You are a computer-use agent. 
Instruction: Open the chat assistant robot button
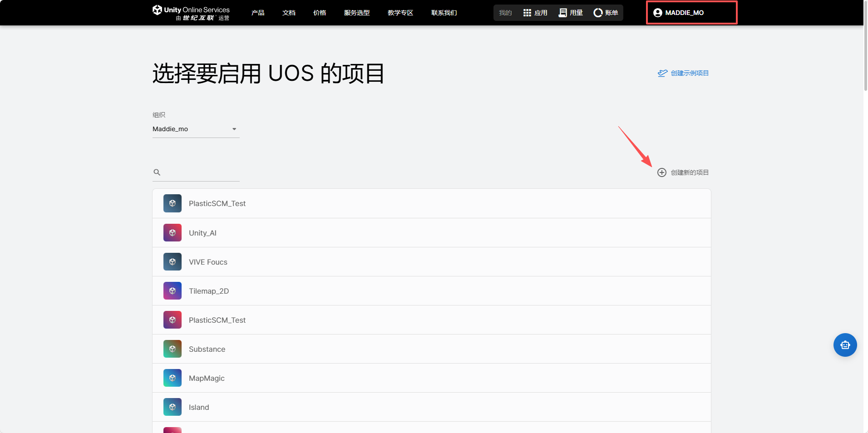845,345
